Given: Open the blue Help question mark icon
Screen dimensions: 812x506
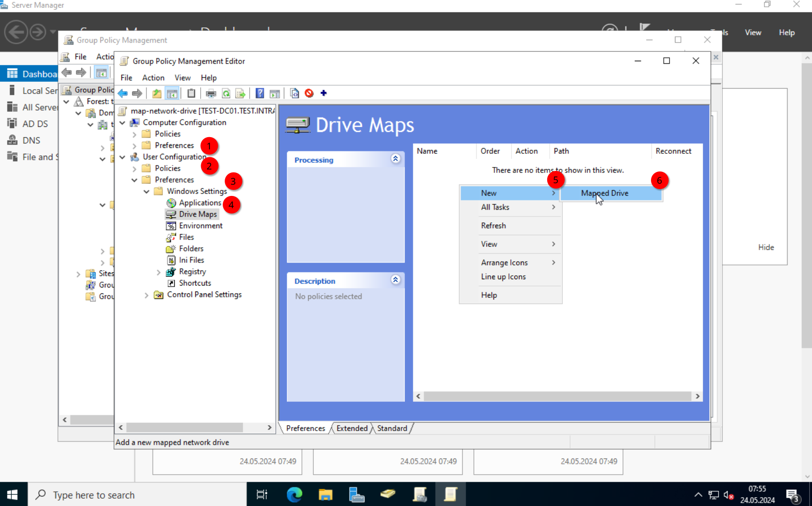Looking at the screenshot, I should coord(260,93).
